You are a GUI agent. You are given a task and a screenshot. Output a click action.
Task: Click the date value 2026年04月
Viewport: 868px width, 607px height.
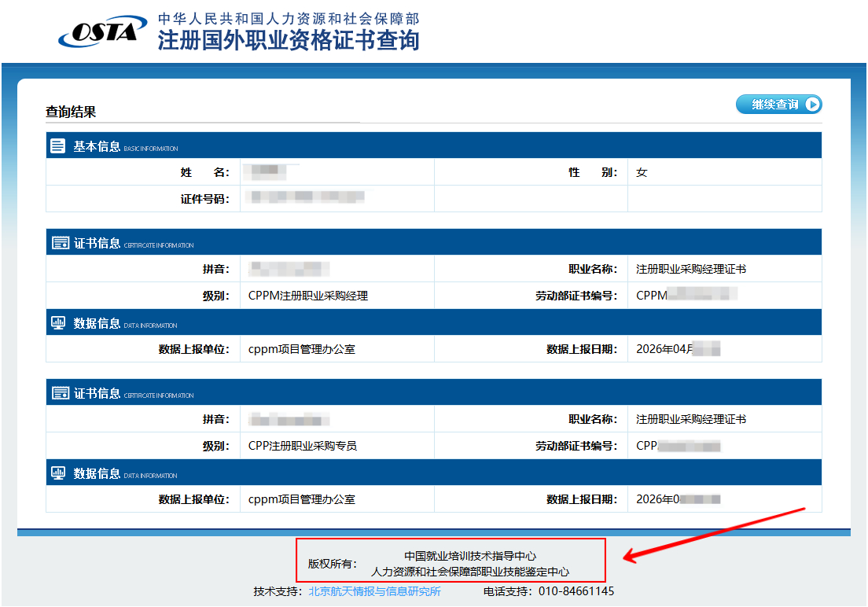pyautogui.click(x=664, y=349)
